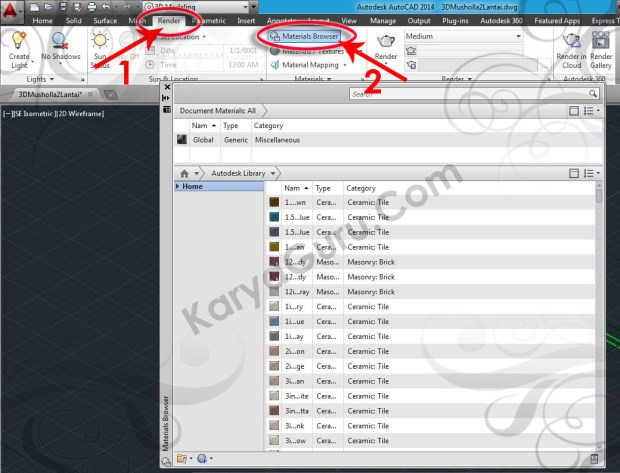This screenshot has height=473, width=620.
Task: Open the Plug-ins ribbon tab
Action: coord(455,21)
